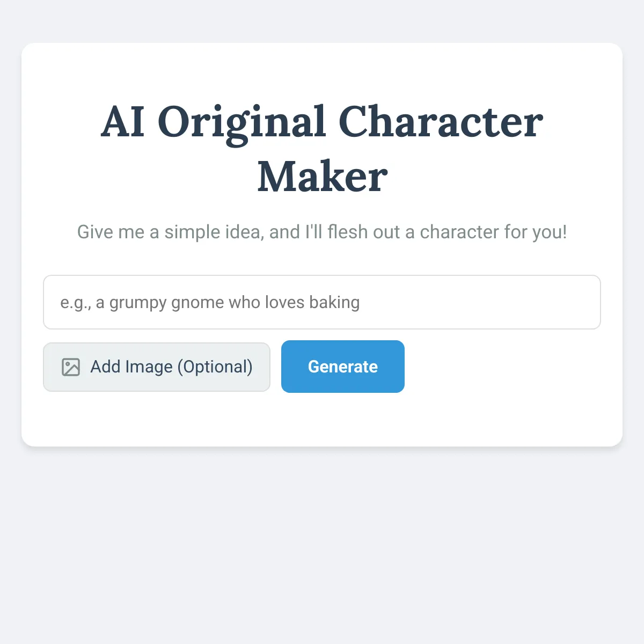Focus the character idea text input field
Screen dimensions: 644x644
pos(322,302)
